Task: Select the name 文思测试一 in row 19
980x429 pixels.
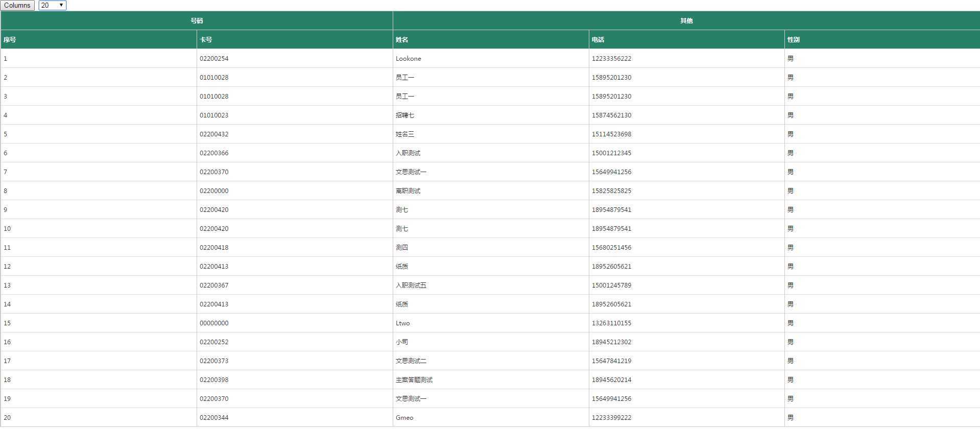Action: pyautogui.click(x=411, y=399)
